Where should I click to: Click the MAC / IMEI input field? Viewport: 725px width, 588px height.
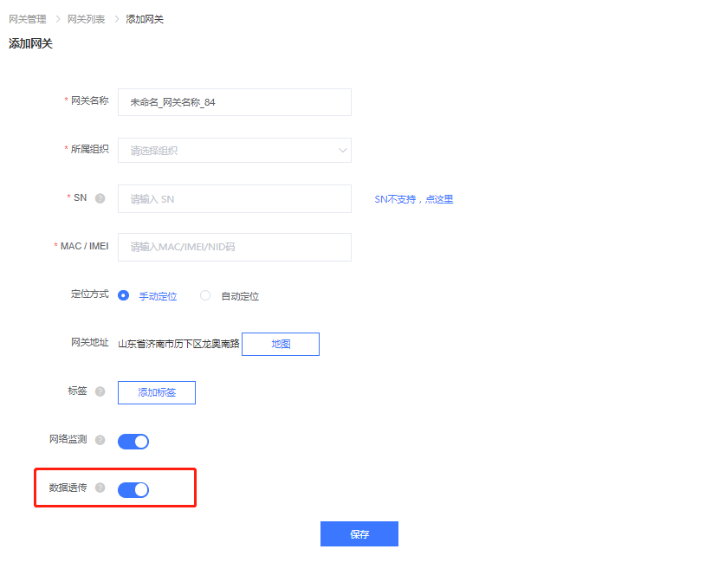[x=235, y=247]
